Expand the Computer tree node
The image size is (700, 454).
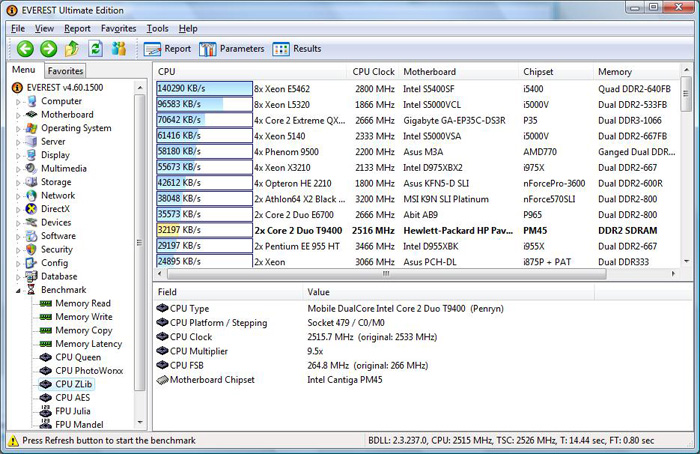[x=18, y=102]
